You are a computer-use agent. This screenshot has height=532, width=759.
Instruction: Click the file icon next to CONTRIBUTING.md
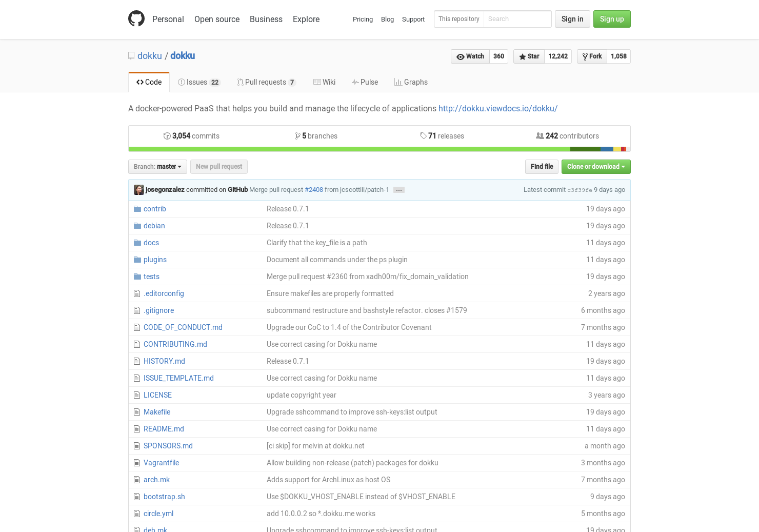[x=137, y=344]
